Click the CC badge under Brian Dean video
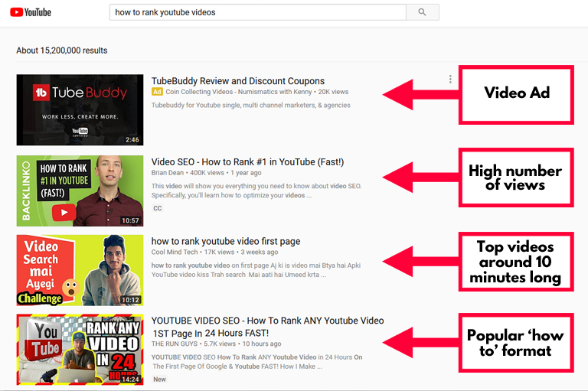This screenshot has width=588, height=391. [x=158, y=208]
